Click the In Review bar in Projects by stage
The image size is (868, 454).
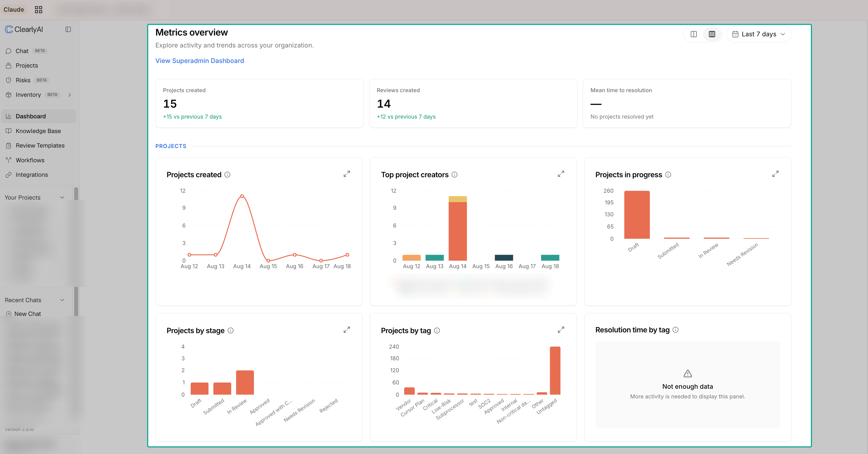(245, 382)
